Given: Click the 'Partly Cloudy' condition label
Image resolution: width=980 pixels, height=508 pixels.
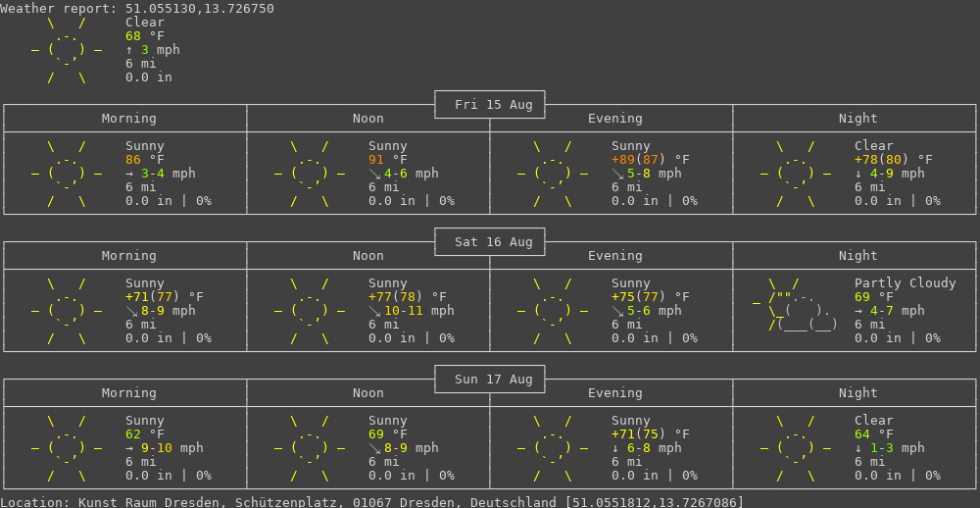Looking at the screenshot, I should [x=906, y=283].
